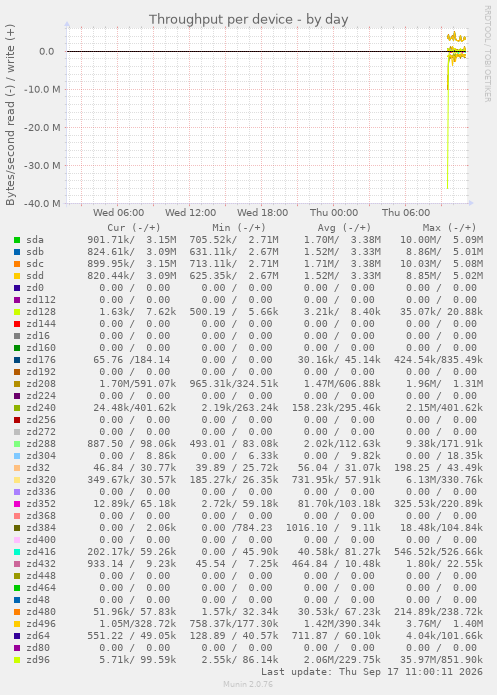This screenshot has width=497, height=695.
Task: Click the 'zd384' device name in the legend
Action: 41,528
